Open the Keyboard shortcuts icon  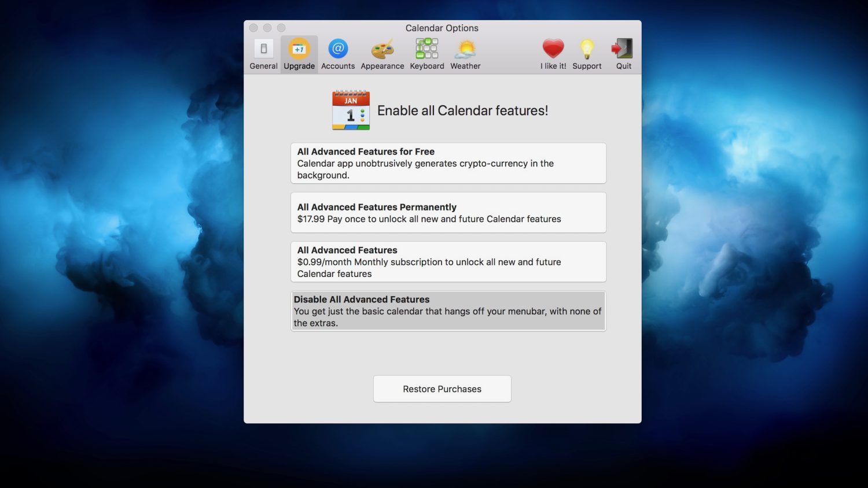pos(427,49)
